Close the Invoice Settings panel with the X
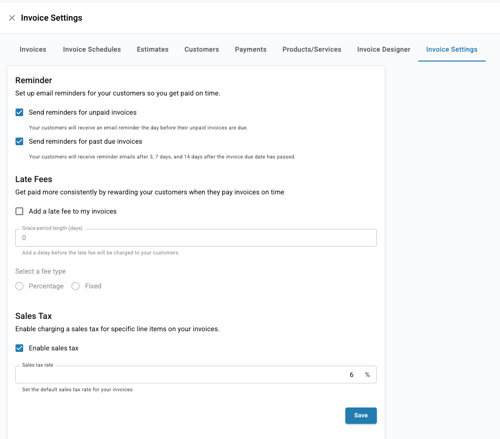Viewport: 500px width, 439px height. click(12, 18)
